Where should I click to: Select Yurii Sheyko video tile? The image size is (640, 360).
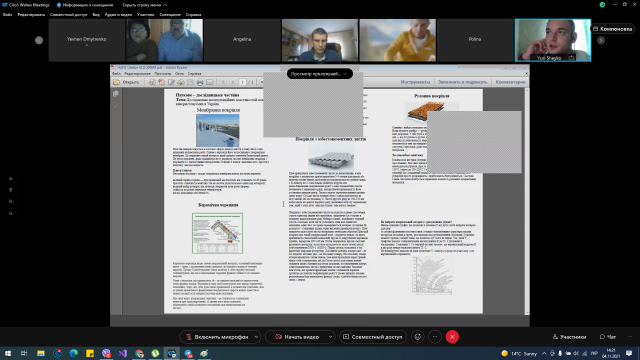pos(553,40)
